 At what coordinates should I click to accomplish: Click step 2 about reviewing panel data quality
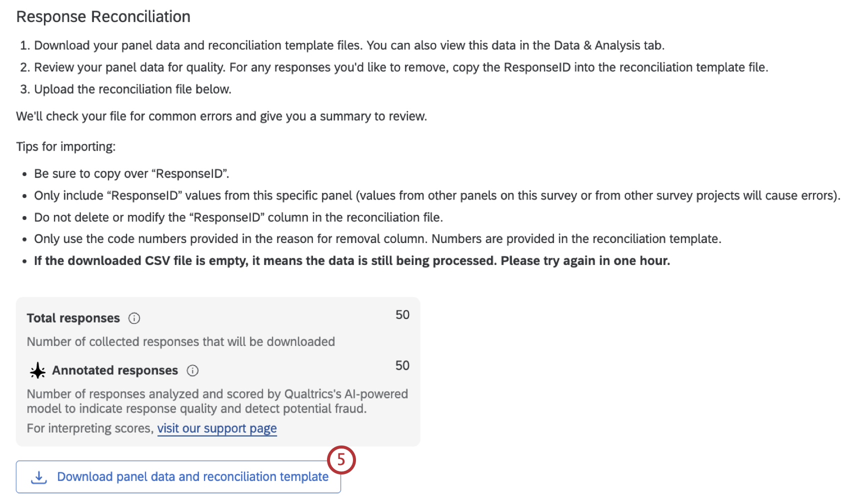[x=394, y=67]
